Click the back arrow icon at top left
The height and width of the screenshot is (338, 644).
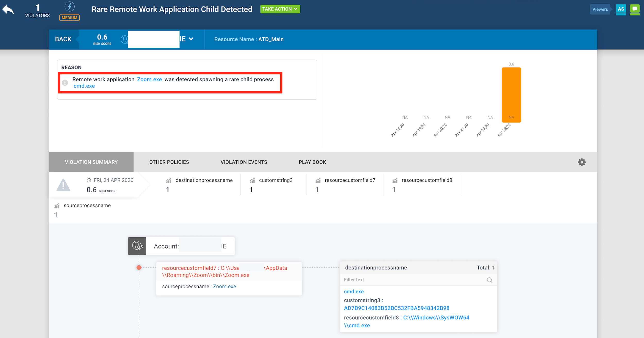click(x=8, y=10)
